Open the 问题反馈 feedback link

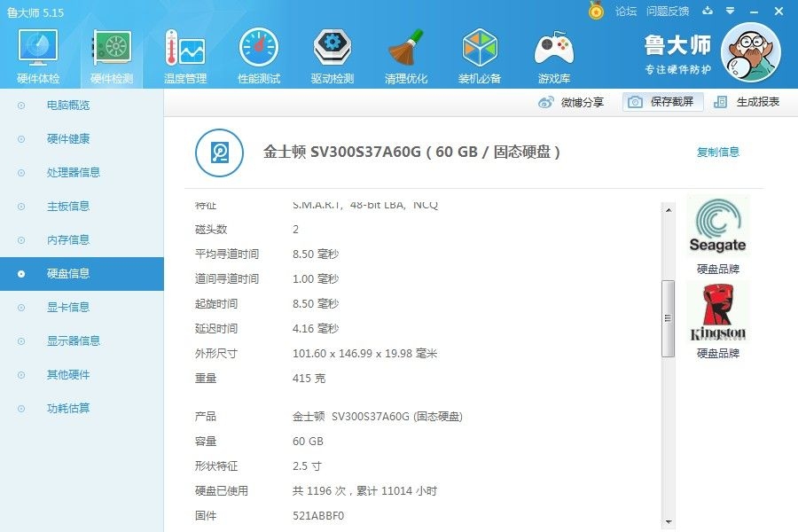pos(667,12)
